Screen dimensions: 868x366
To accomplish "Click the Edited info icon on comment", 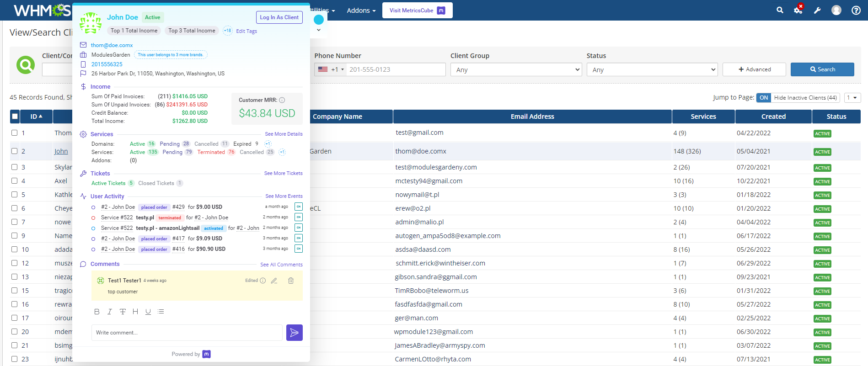I will point(263,281).
